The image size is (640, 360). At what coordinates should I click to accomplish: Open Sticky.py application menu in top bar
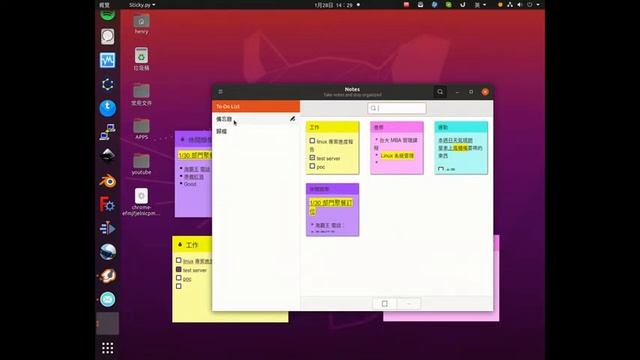tap(142, 5)
